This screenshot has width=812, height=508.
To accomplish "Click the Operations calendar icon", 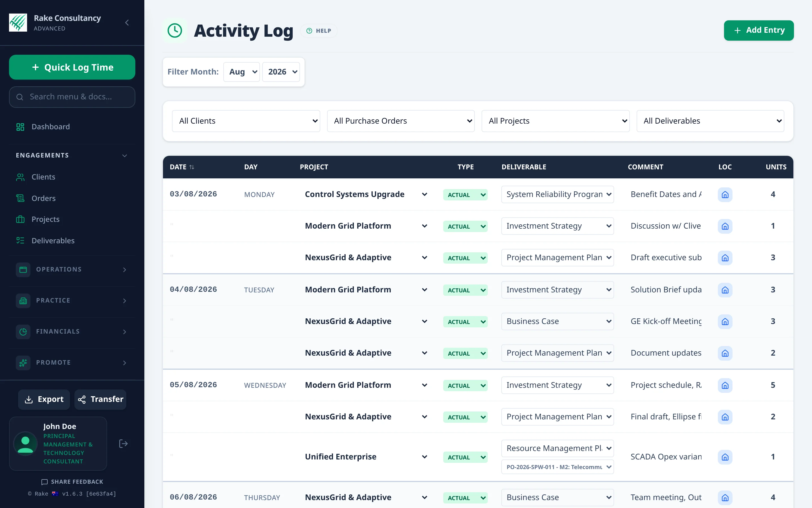I will point(23,270).
